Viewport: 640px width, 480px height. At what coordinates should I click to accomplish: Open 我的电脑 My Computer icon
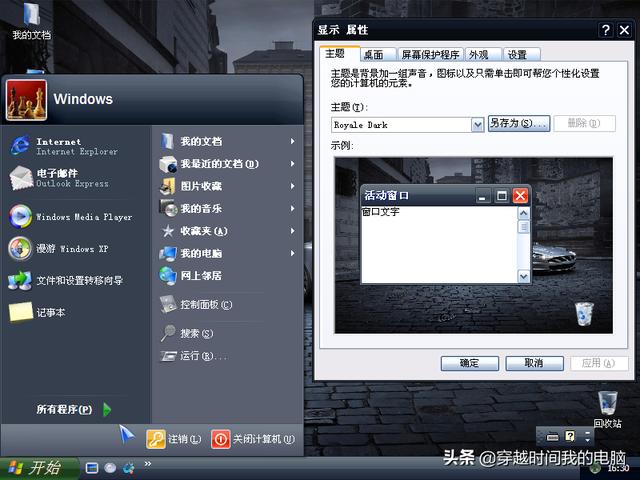pos(168,253)
